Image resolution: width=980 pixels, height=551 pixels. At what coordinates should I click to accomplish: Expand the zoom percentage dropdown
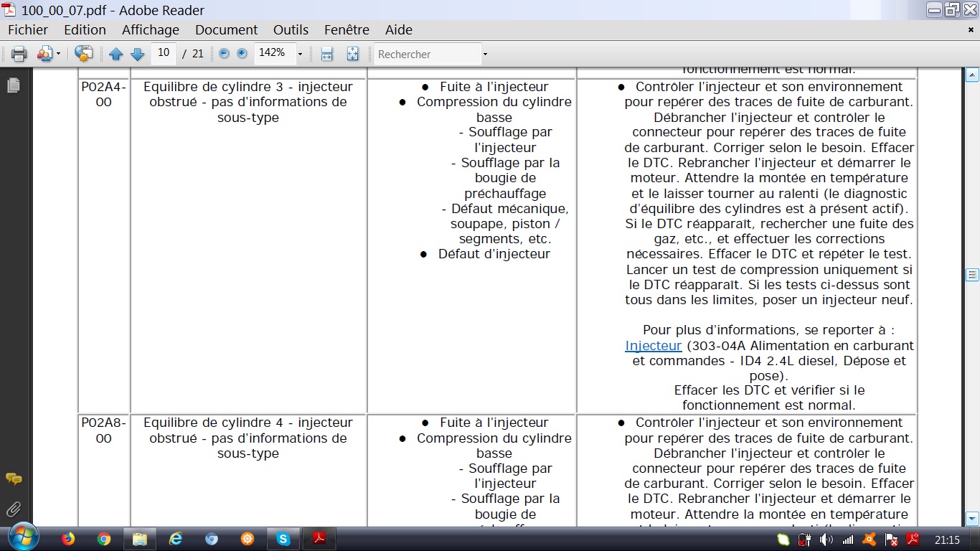300,55
